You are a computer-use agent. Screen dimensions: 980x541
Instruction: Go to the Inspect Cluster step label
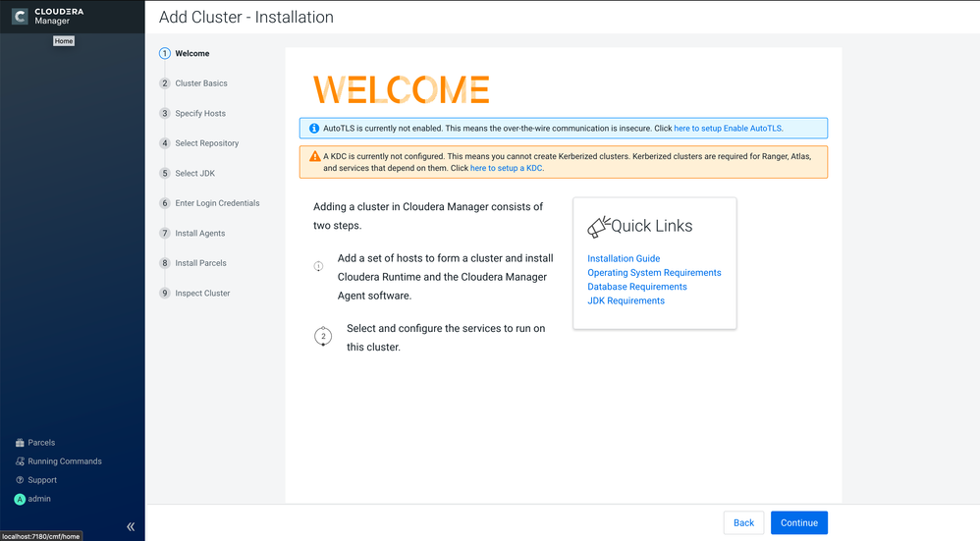click(x=202, y=293)
